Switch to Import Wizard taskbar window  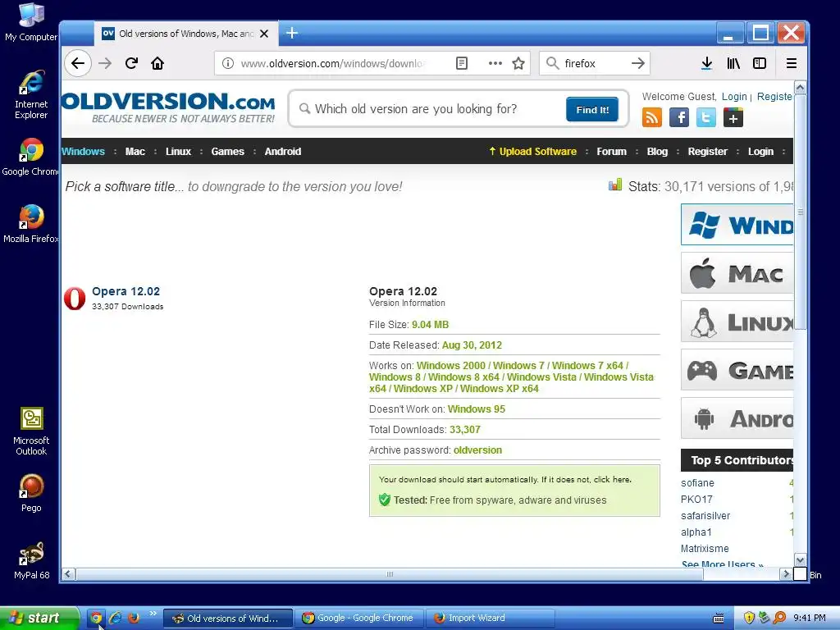(x=490, y=619)
